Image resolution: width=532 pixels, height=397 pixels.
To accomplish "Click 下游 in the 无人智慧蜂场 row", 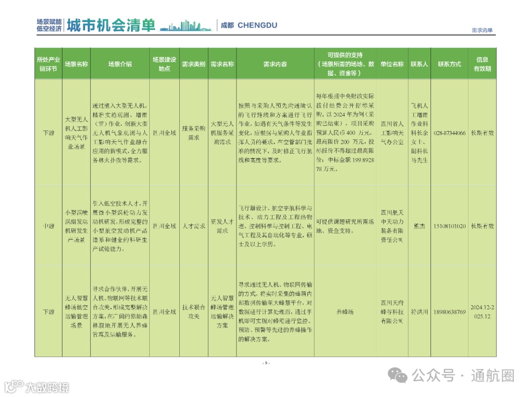I will coord(48,311).
